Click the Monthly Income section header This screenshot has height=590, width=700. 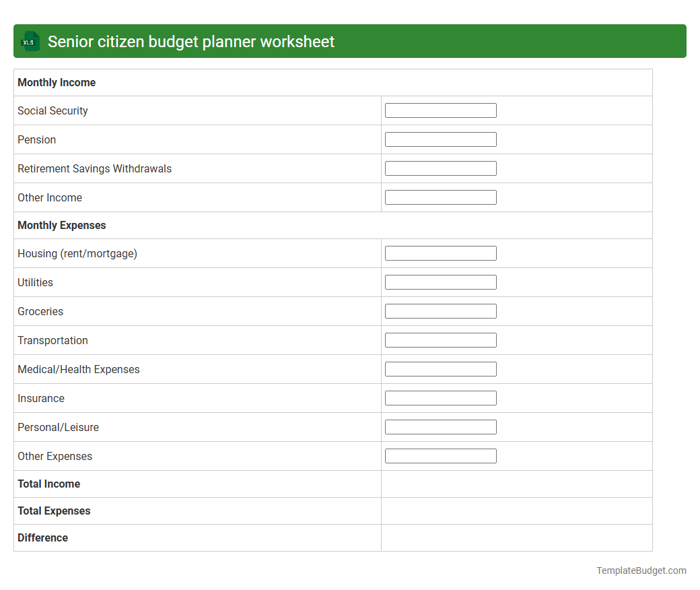(x=57, y=82)
